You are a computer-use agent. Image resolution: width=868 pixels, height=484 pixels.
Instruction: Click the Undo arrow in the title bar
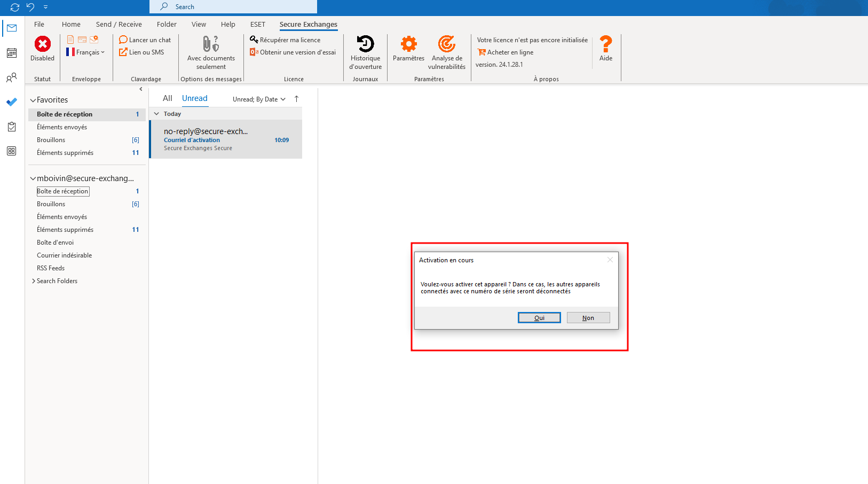30,7
